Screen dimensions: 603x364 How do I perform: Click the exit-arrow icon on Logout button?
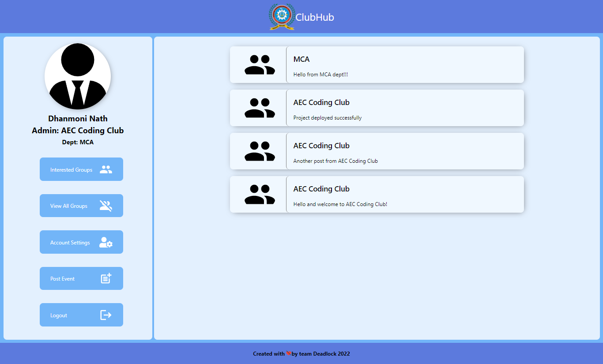[x=105, y=315]
